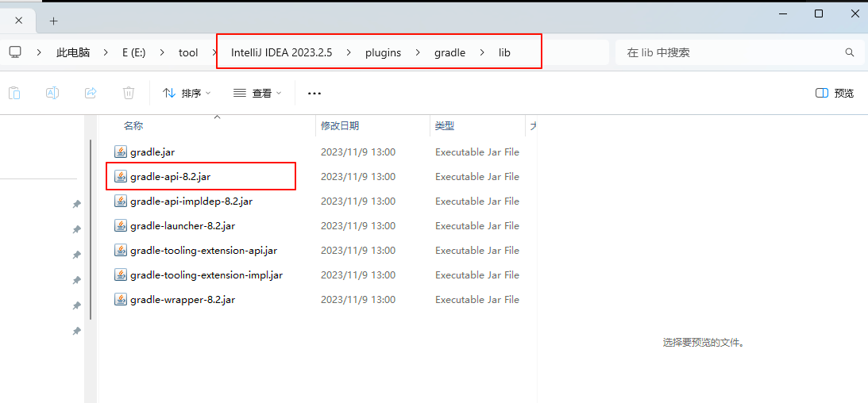Click the Delete trash icon in toolbar
The width and height of the screenshot is (868, 403).
pyautogui.click(x=129, y=93)
